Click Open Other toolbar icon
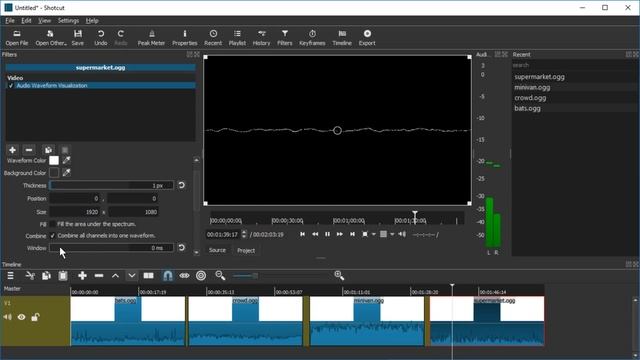Image resolution: width=640 pixels, height=360 pixels. [x=51, y=38]
